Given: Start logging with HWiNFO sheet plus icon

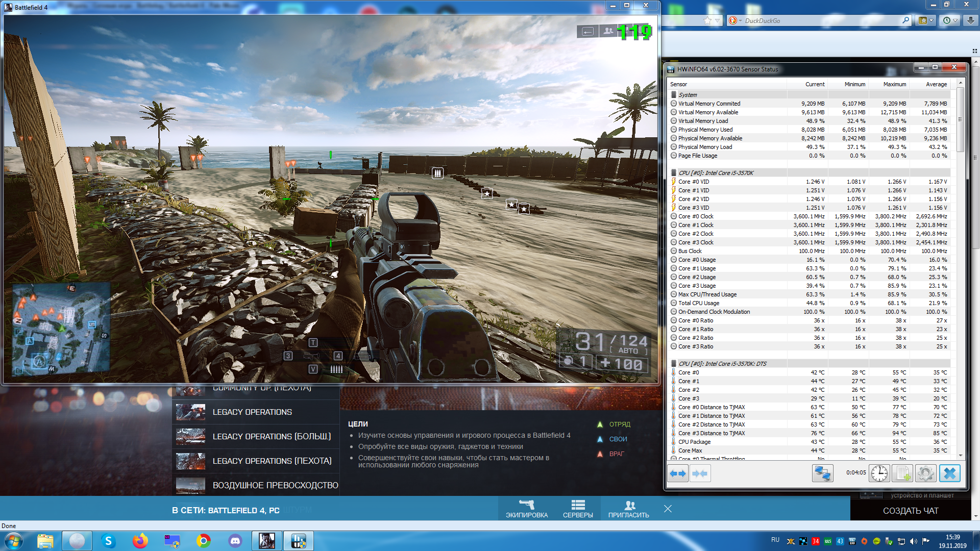Looking at the screenshot, I should tap(902, 473).
